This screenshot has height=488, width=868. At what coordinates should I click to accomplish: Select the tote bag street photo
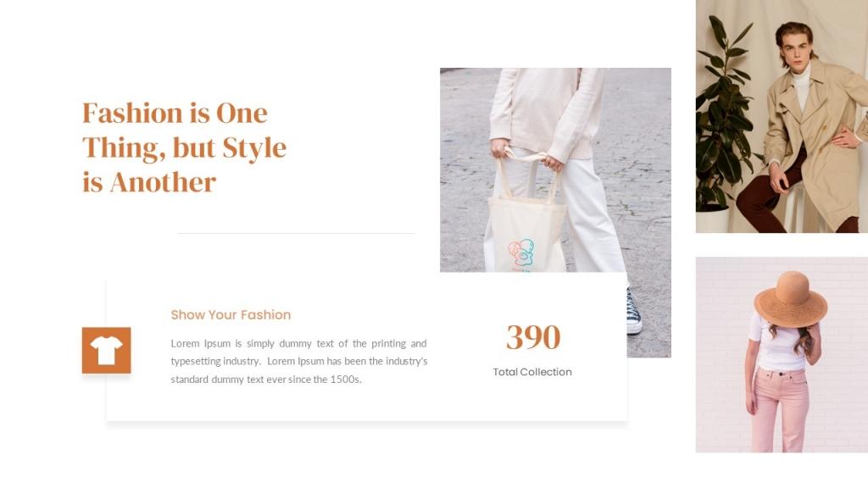click(555, 213)
